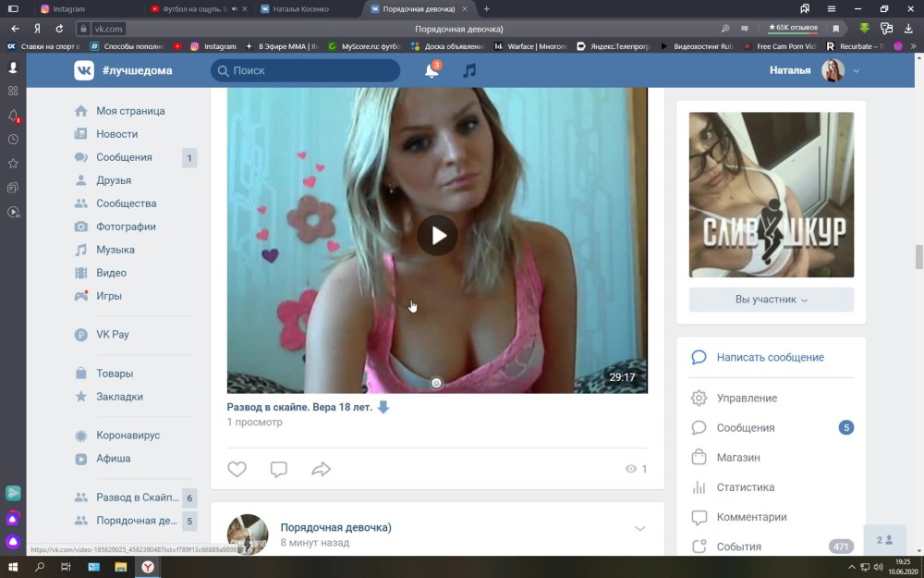Viewport: 924px width, 578px height.
Task: Click the browser back arrow
Action: tap(16, 29)
